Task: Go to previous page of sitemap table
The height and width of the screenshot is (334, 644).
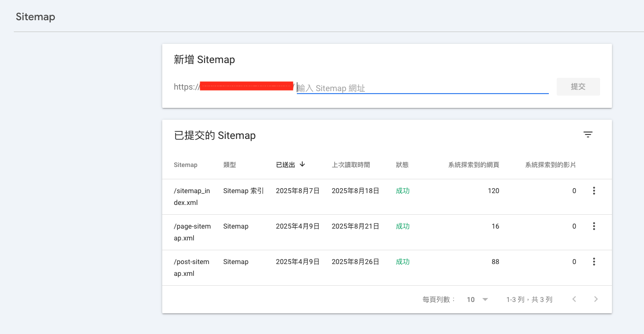Action: click(x=574, y=299)
